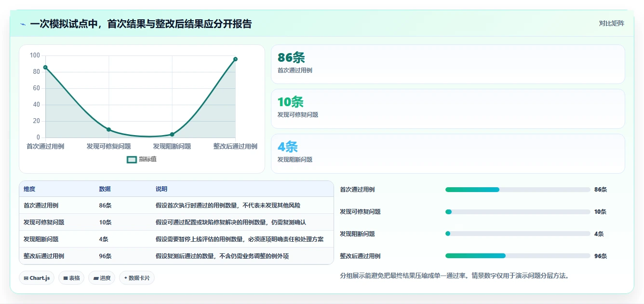Click the chart data point for 首次通过用例

coord(45,67)
